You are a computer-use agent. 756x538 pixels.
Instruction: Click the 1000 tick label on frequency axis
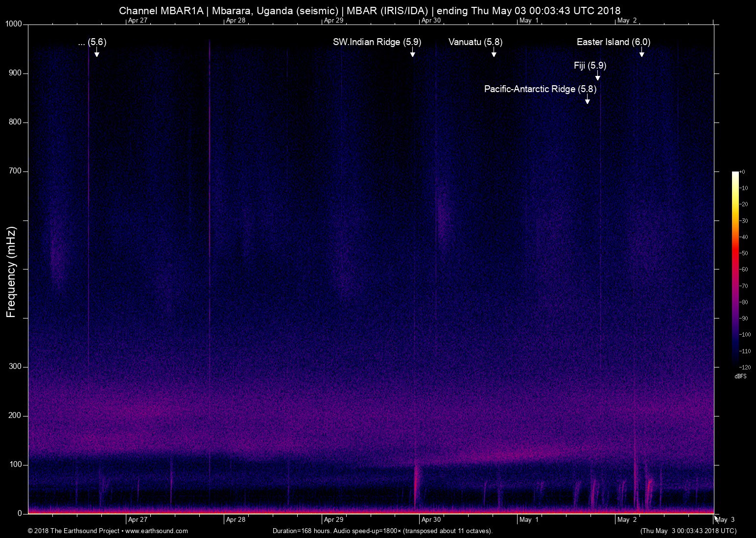pyautogui.click(x=14, y=24)
